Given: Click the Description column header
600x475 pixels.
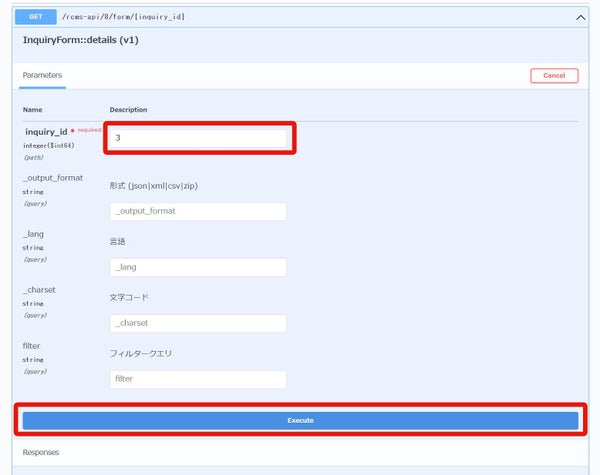Looking at the screenshot, I should (129, 109).
